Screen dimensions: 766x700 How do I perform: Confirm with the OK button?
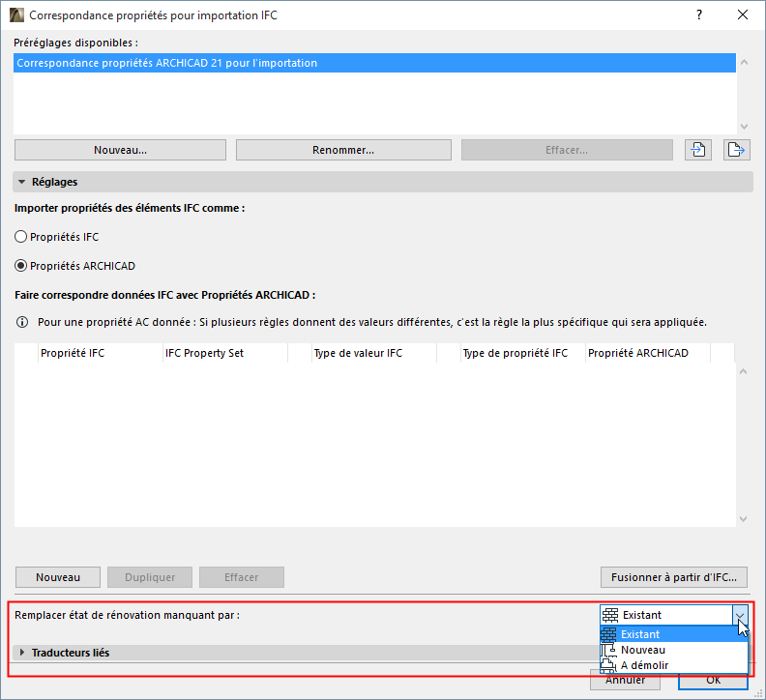coord(713,681)
